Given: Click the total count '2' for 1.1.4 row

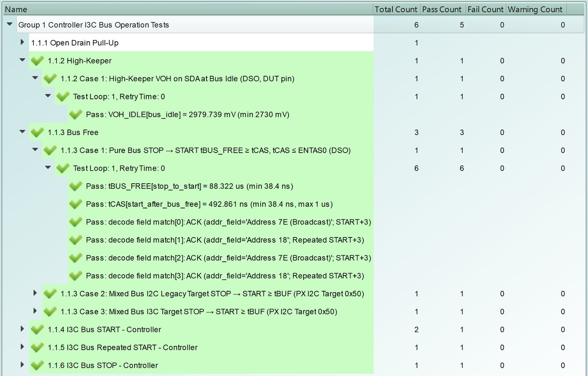Looking at the screenshot, I should (416, 330).
